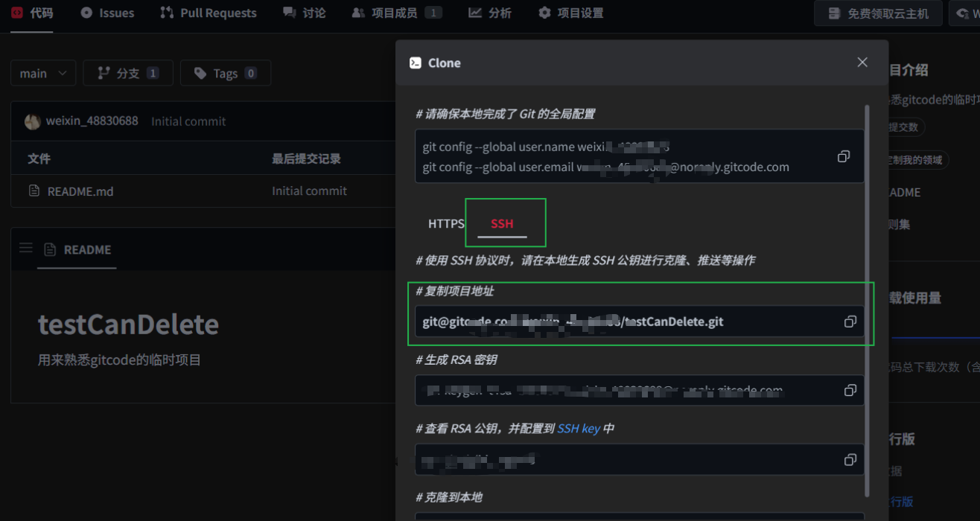Open the weixin_48830688 author name
This screenshot has width=980, height=521.
[92, 121]
